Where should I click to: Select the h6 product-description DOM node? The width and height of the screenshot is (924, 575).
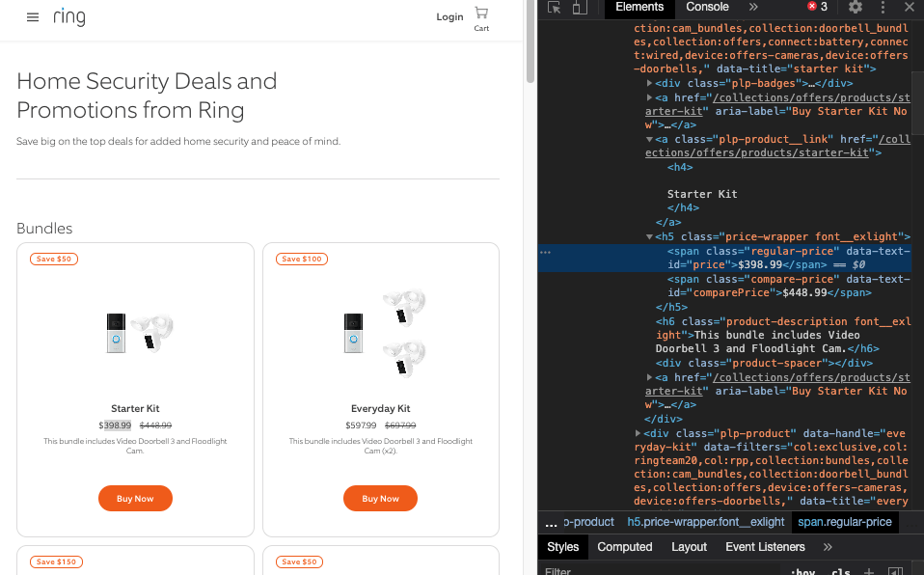click(x=783, y=335)
